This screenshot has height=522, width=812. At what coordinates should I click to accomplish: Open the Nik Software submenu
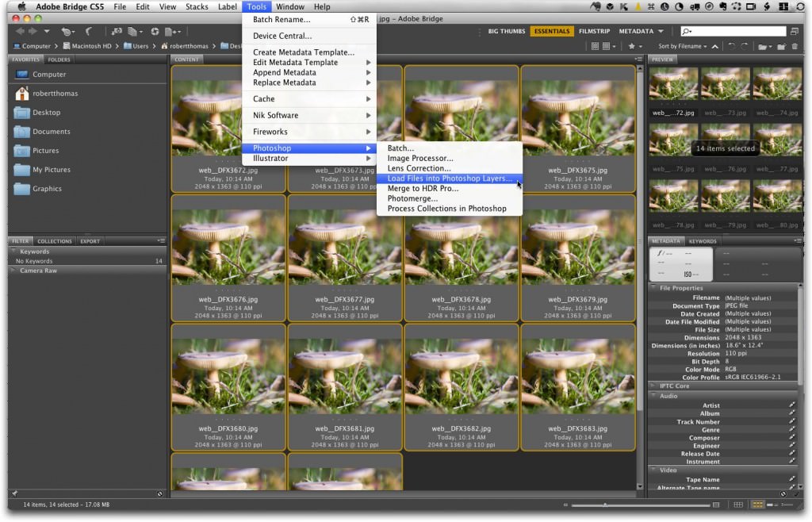(310, 116)
